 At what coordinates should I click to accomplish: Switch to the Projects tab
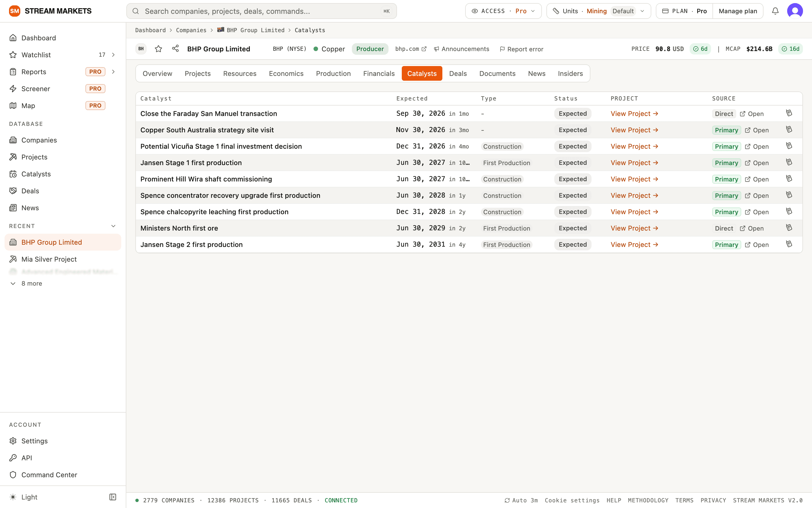198,74
